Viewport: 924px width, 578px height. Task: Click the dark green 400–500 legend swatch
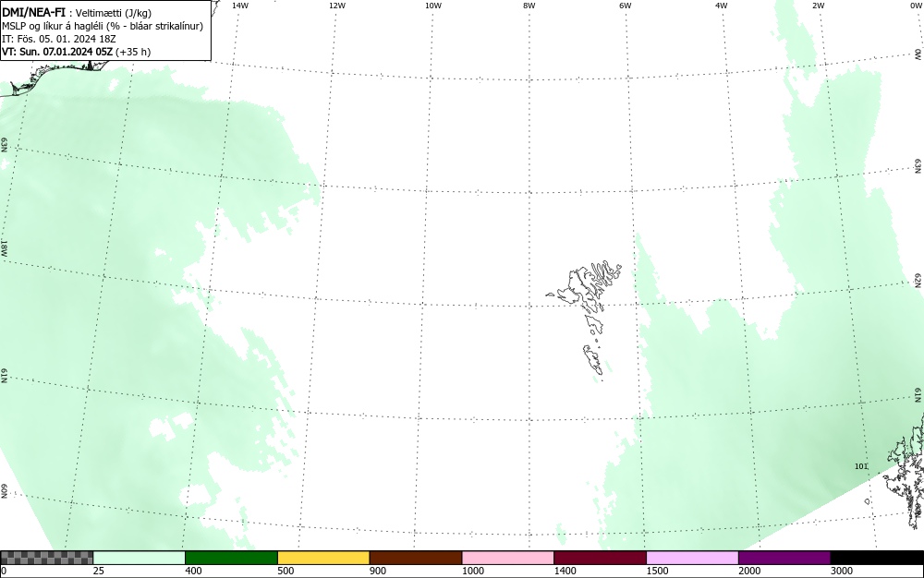(x=231, y=558)
